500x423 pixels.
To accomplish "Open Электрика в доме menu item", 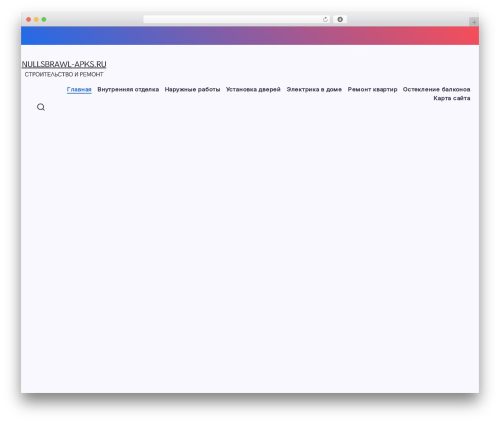I will click(x=314, y=89).
